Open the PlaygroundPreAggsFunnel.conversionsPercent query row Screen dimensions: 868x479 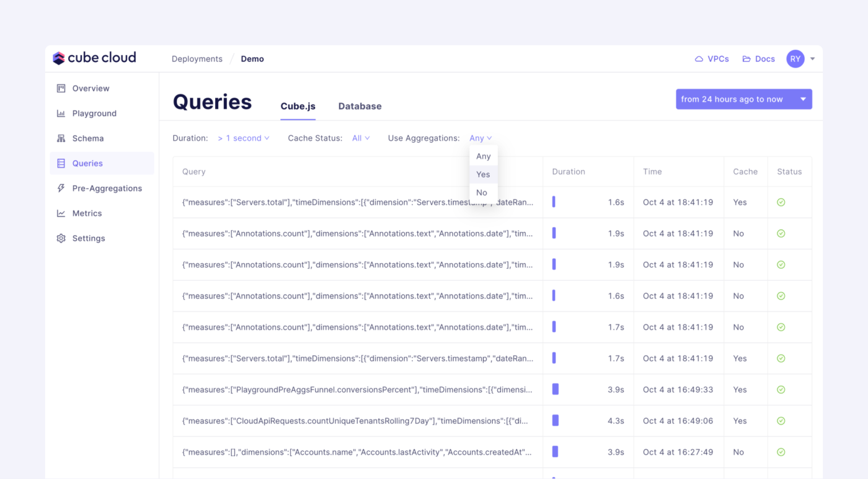click(x=357, y=390)
